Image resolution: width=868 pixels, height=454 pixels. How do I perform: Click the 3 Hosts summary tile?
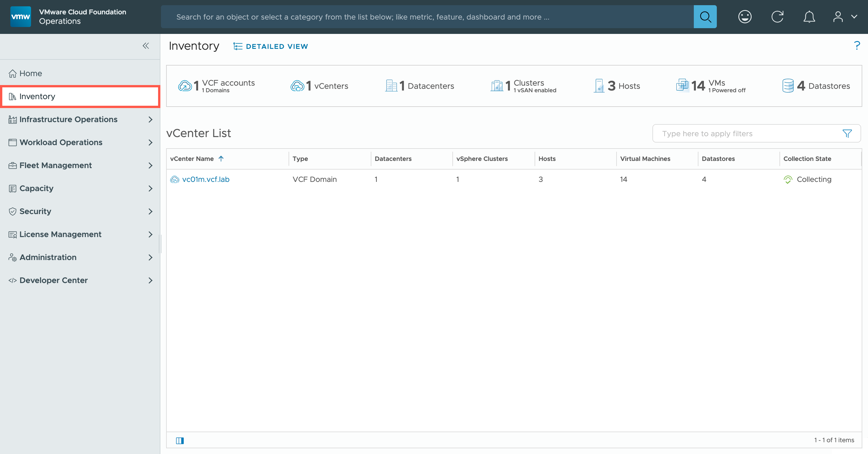(617, 86)
